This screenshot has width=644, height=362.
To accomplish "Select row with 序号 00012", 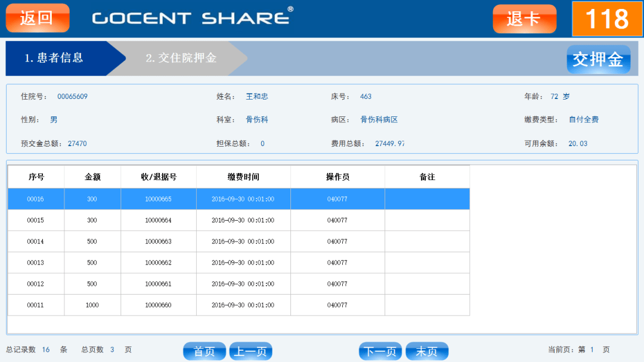I will point(239,284).
